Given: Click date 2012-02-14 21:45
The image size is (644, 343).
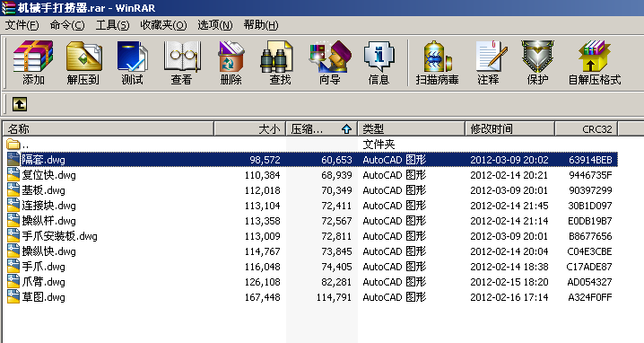Looking at the screenshot, I should click(509, 206).
